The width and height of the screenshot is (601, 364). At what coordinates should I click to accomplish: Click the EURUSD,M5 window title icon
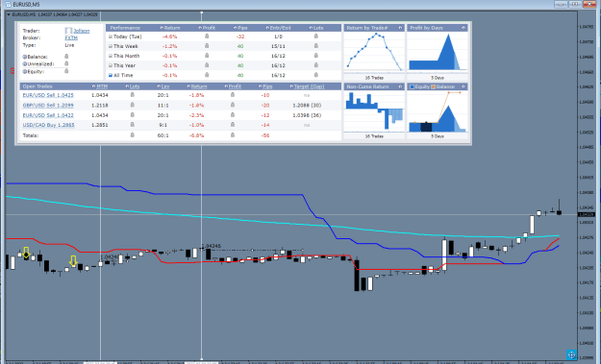point(8,4)
